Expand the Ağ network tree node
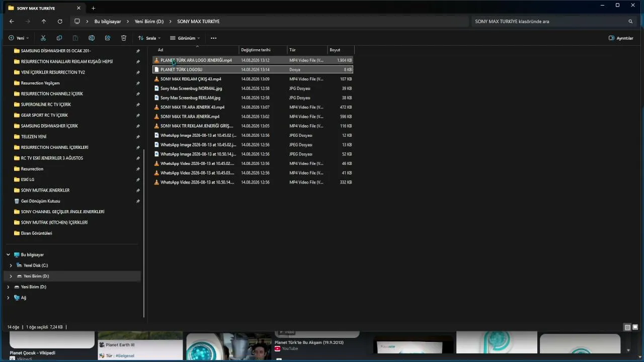The height and width of the screenshot is (362, 644). (x=8, y=298)
